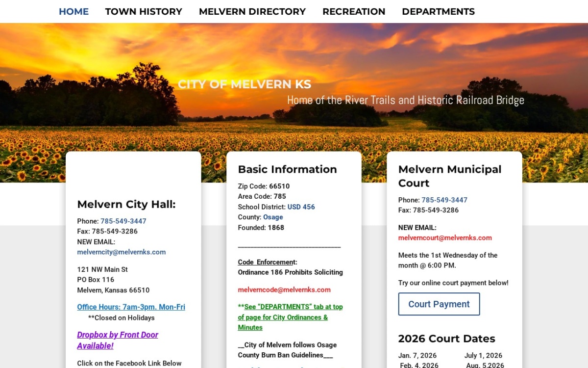Click Try our online court payment text
588x368 pixels.
click(453, 283)
